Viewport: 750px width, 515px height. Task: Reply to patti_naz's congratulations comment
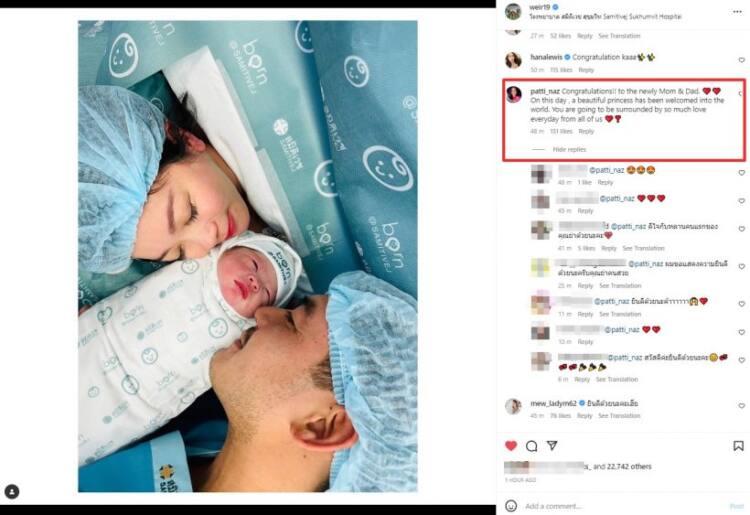(x=586, y=131)
